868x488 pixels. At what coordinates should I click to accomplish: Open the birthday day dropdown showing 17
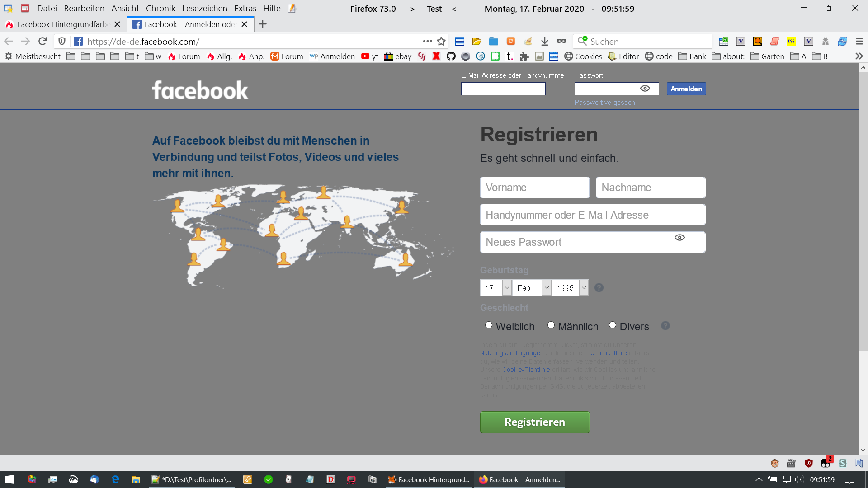coord(496,288)
